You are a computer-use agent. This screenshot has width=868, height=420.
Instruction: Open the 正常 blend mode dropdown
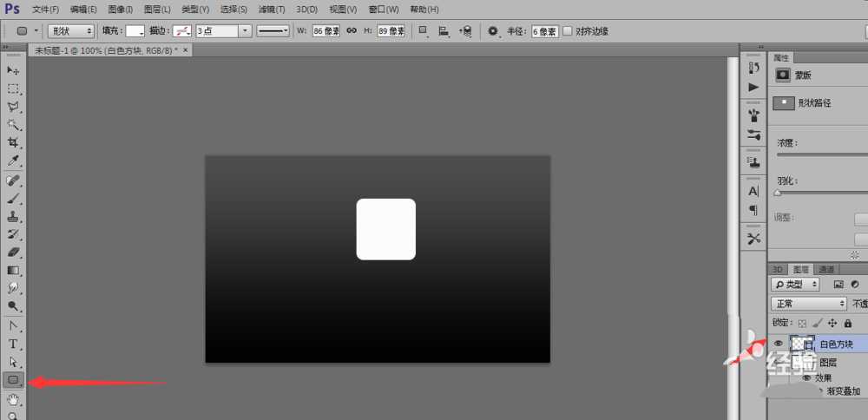pos(809,304)
